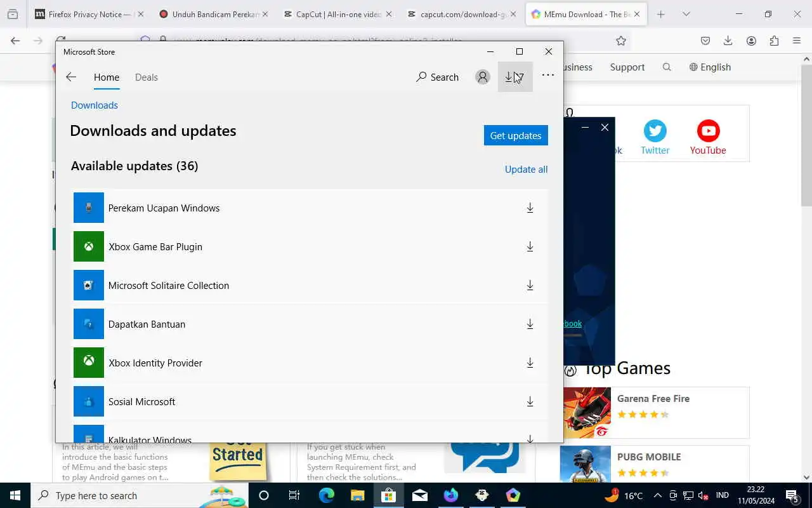The image size is (812, 508).
Task: Download the Microsoft Solitaire Collection update
Action: pyautogui.click(x=530, y=285)
